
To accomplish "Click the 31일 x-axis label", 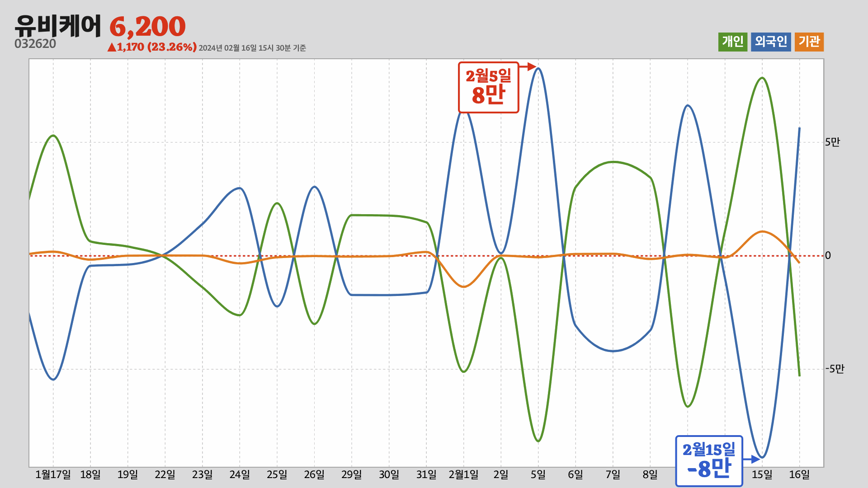I will tap(426, 474).
